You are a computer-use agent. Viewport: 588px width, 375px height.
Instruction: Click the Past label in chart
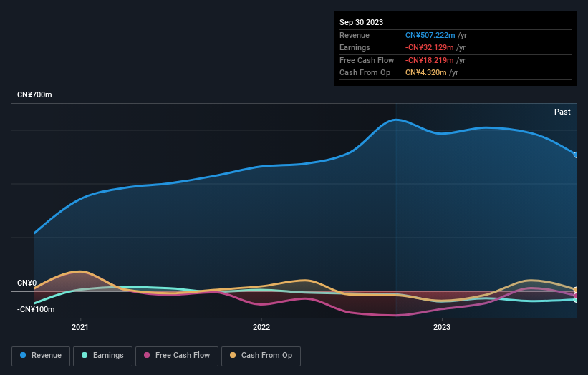tap(562, 112)
